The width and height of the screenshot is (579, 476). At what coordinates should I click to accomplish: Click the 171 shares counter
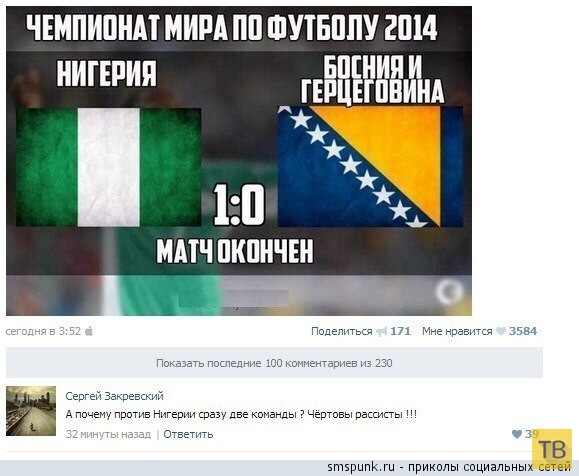401,331
